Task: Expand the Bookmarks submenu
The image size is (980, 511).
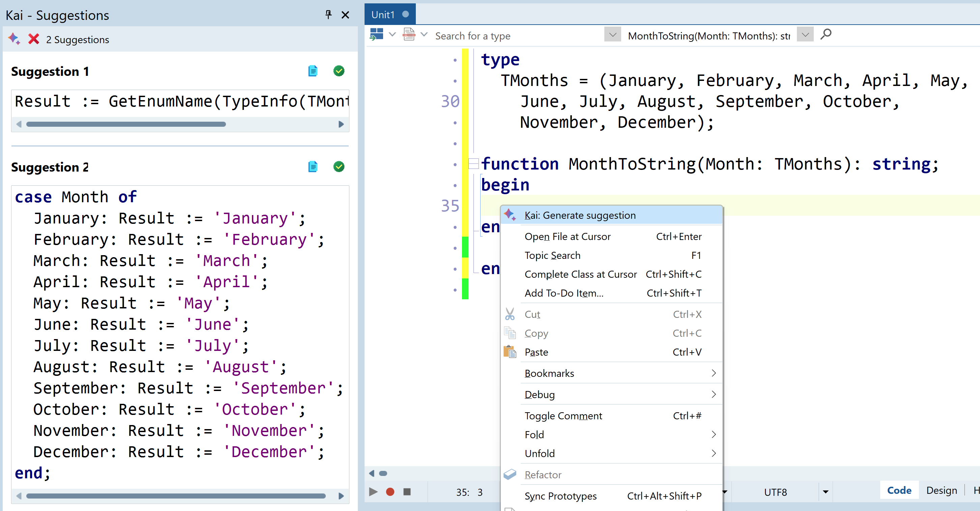Action: 612,373
